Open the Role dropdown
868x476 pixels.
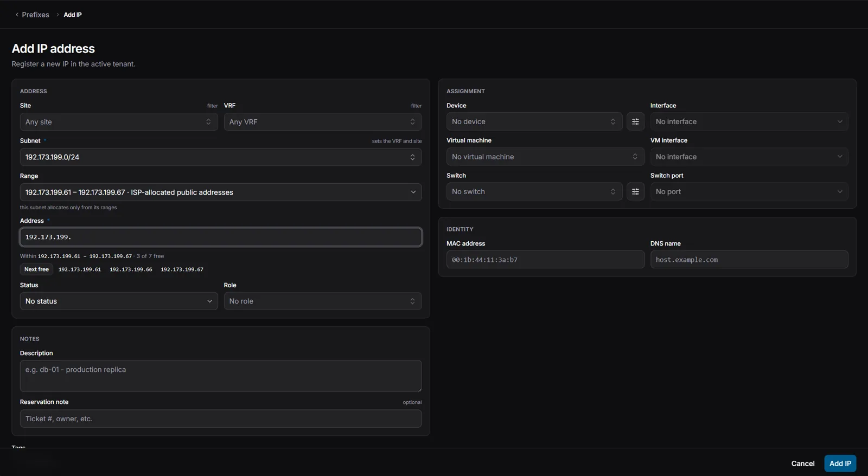(323, 301)
